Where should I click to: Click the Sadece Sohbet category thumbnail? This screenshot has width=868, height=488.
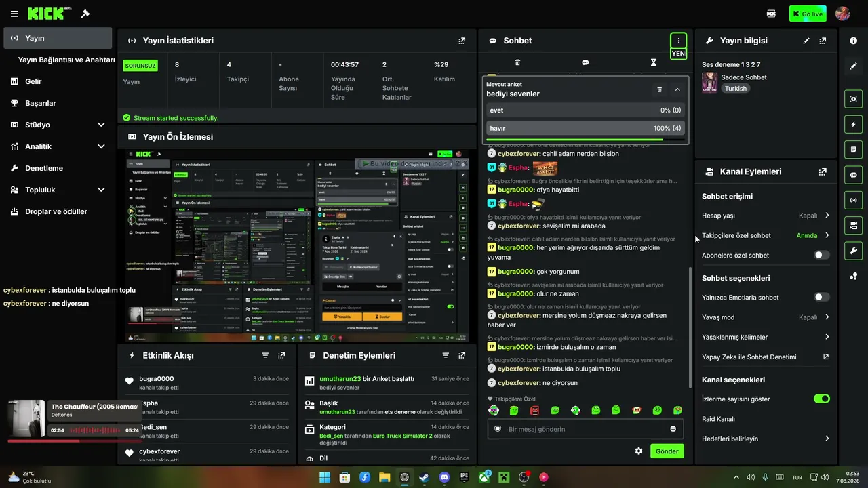[x=709, y=83]
